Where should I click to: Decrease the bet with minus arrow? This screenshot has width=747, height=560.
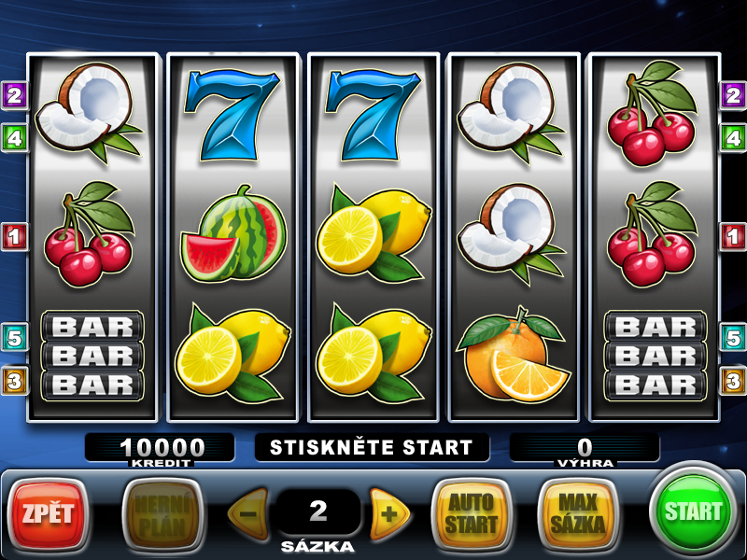pyautogui.click(x=248, y=513)
